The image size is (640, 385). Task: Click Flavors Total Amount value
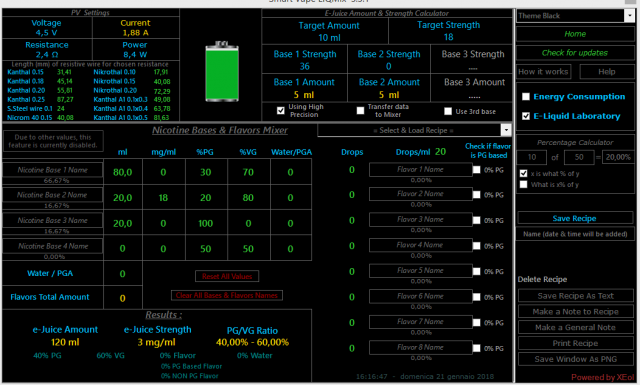[122, 298]
